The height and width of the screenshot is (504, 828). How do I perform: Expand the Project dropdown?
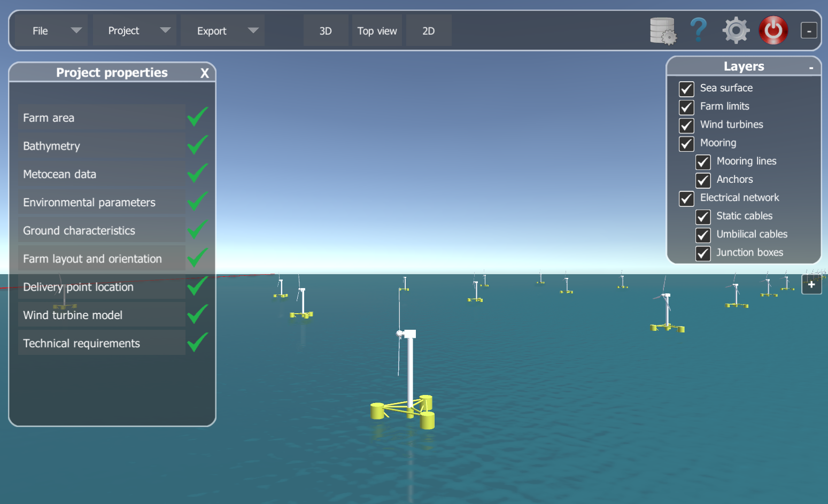pyautogui.click(x=134, y=30)
